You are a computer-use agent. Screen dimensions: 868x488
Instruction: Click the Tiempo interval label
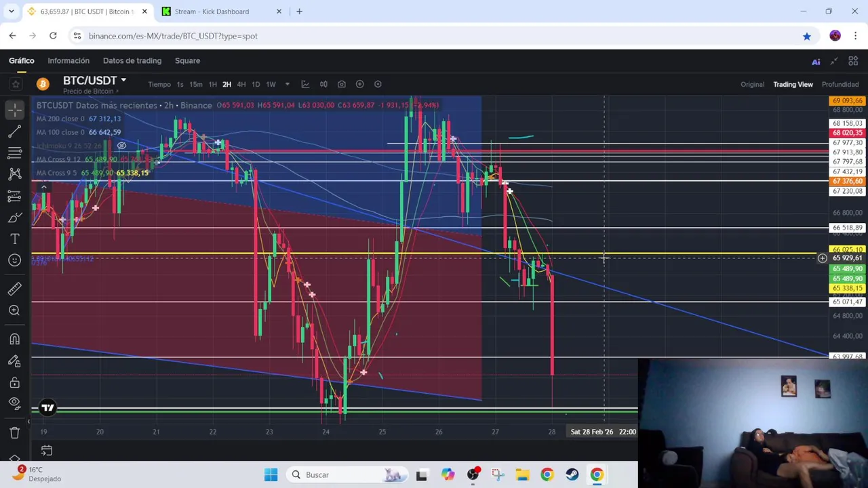click(x=159, y=84)
